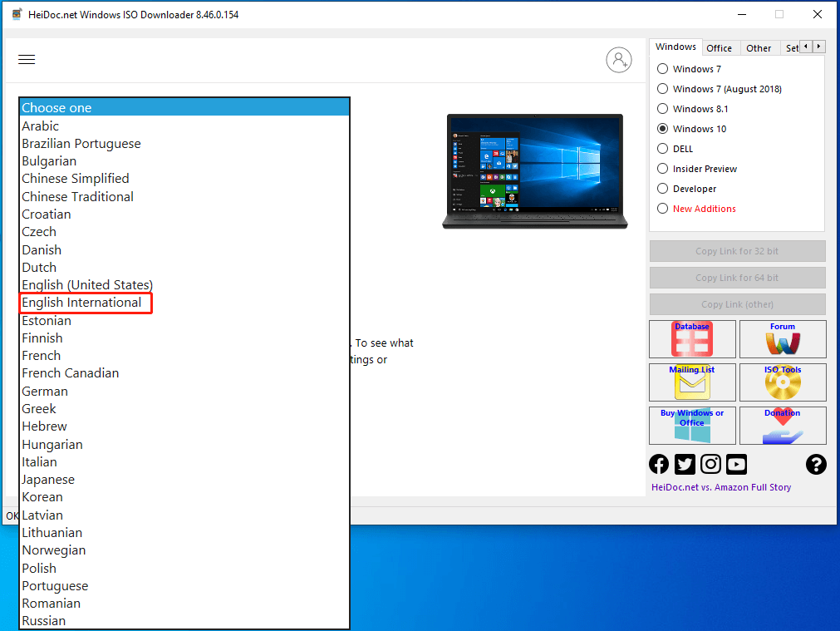Image resolution: width=840 pixels, height=631 pixels.
Task: Click the HeiDoc app icon in title bar
Action: (x=17, y=14)
